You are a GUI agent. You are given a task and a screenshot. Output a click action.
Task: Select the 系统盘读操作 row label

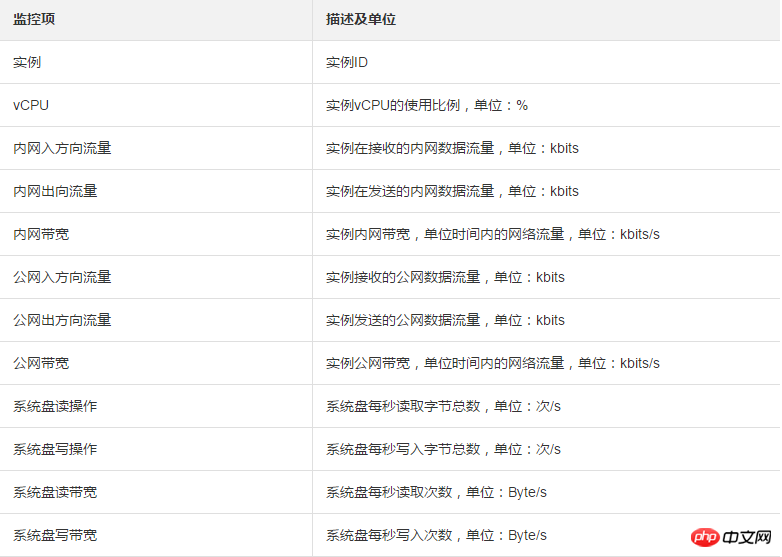point(55,406)
